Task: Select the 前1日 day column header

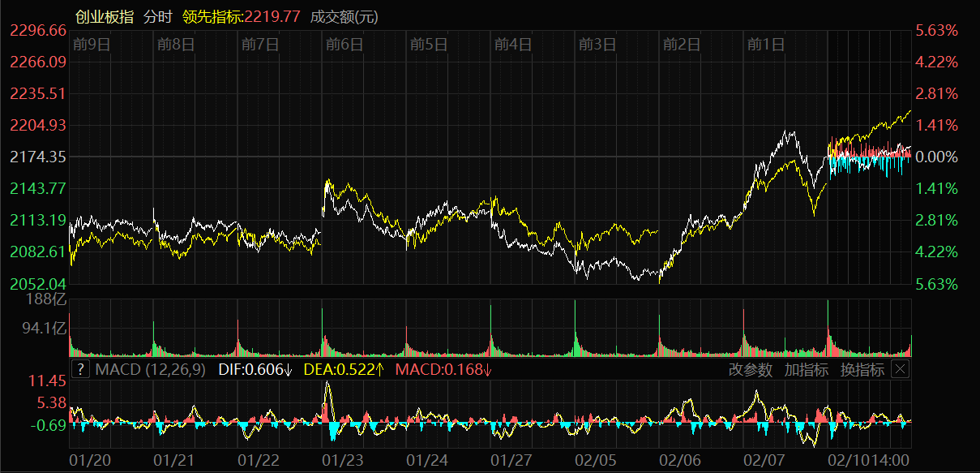Action: [765, 45]
